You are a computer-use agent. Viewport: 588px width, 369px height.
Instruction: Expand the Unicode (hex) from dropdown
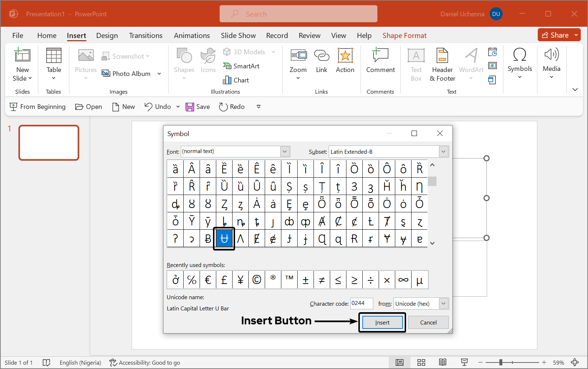(x=443, y=304)
